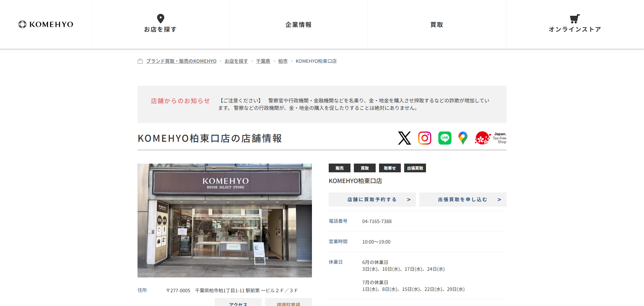Viewport: 644px width, 306px height.
Task: Click 店舗に買取予約する button
Action: [372, 200]
